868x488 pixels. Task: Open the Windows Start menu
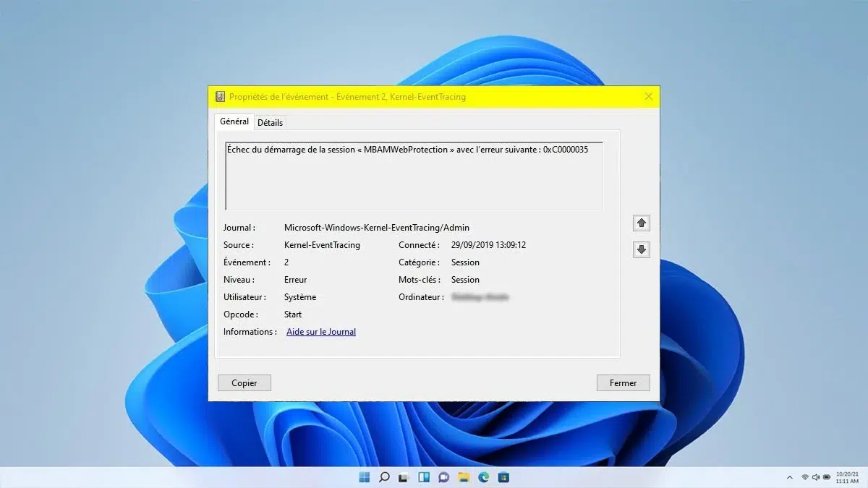point(364,477)
